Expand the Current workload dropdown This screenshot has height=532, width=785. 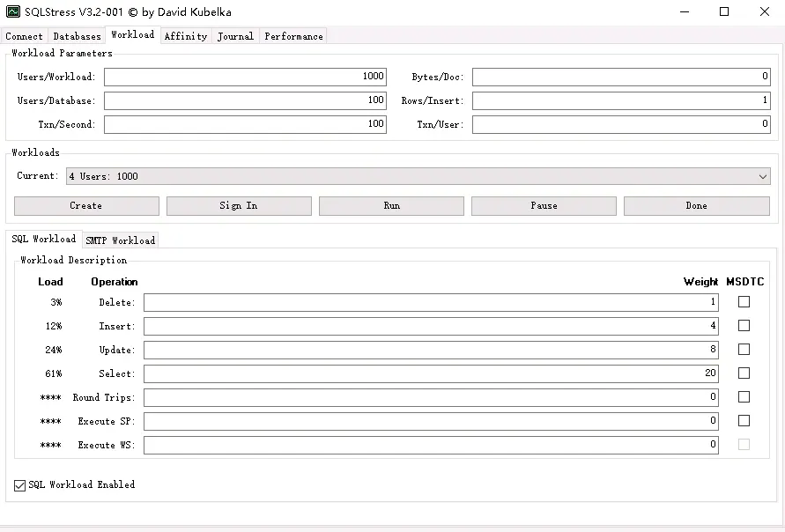point(418,176)
